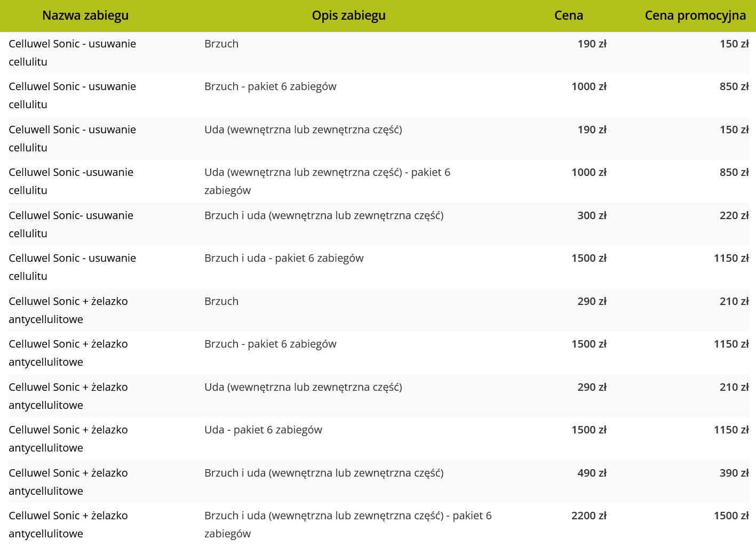Click 'Brzuch i uda (wewnętrzna lub zewnętrzna część)' in 300 zł row
756x555 pixels.
point(324,215)
